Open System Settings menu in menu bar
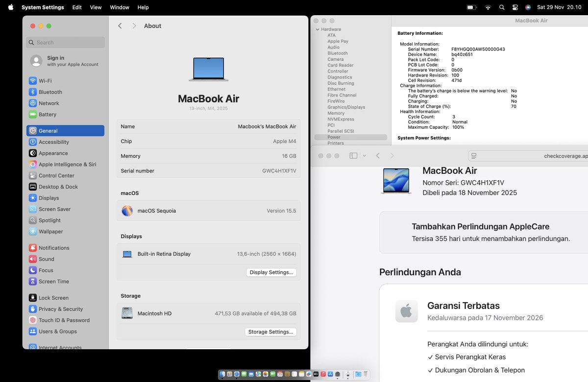The height and width of the screenshot is (382, 588). click(x=43, y=7)
